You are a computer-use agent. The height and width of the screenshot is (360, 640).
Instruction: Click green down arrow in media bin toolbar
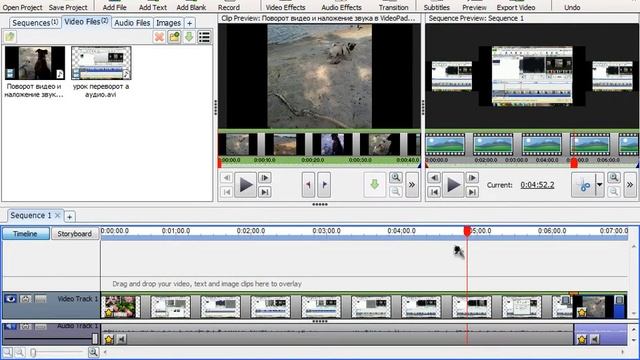point(189,37)
